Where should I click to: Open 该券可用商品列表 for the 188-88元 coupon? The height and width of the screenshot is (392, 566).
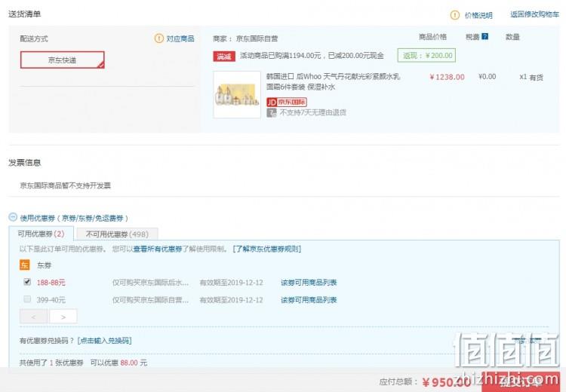point(309,283)
